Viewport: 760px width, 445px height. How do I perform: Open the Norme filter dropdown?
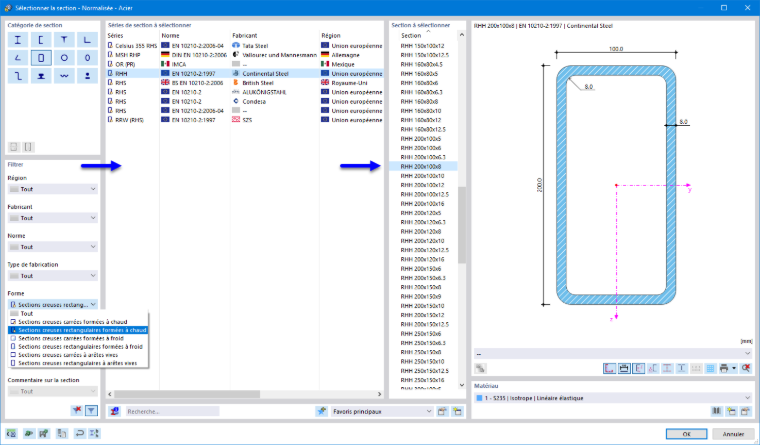[x=53, y=247]
